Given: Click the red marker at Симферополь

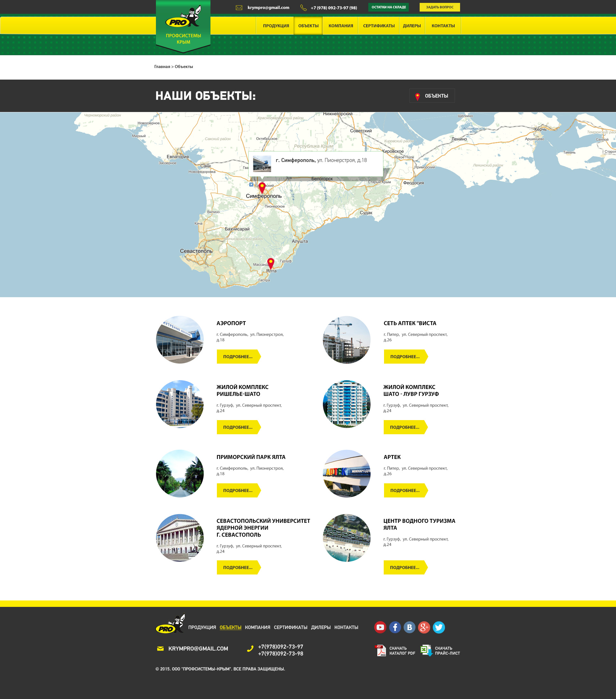Looking at the screenshot, I should coord(262,187).
